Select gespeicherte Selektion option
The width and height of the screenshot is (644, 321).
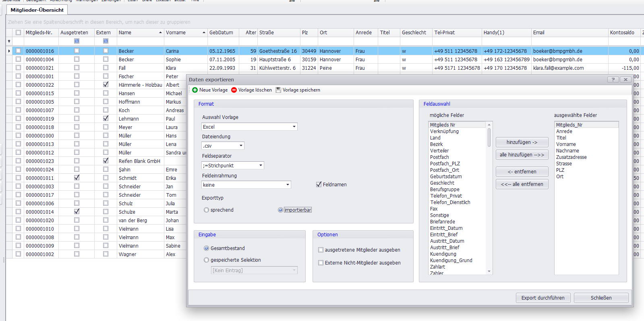[206, 260]
